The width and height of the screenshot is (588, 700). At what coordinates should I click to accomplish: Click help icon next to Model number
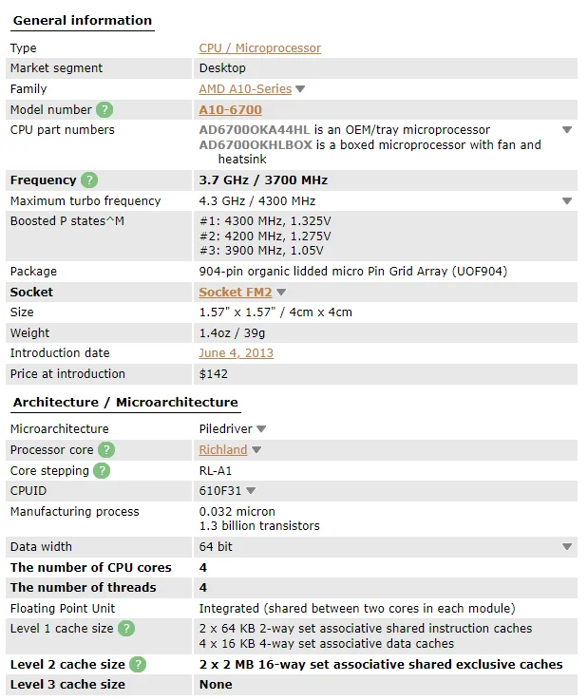point(104,109)
